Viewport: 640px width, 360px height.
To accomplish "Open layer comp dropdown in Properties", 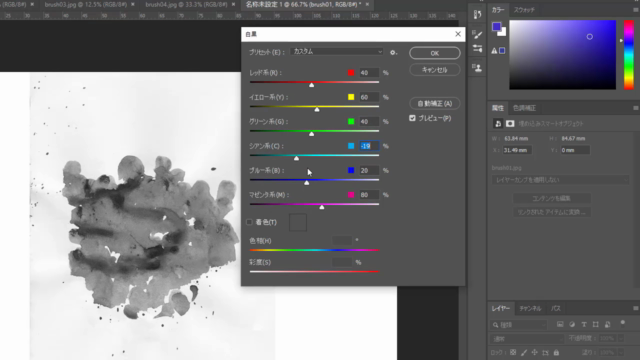I will tap(560, 180).
